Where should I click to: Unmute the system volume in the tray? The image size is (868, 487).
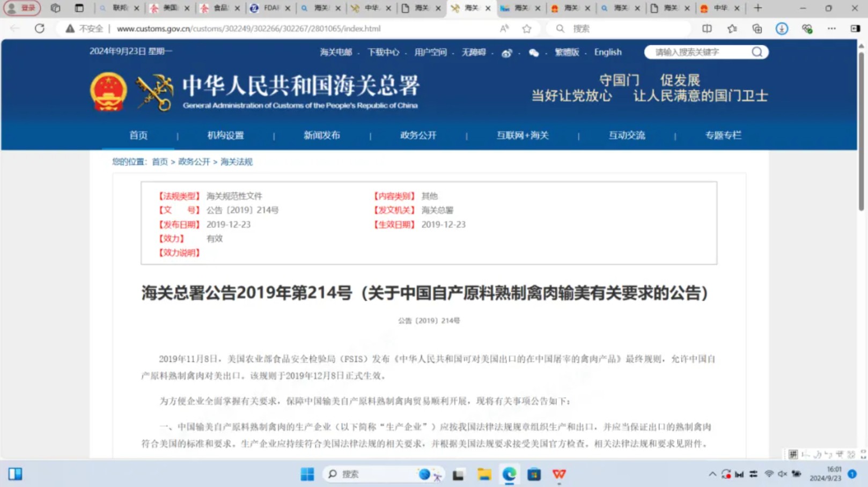[783, 474]
